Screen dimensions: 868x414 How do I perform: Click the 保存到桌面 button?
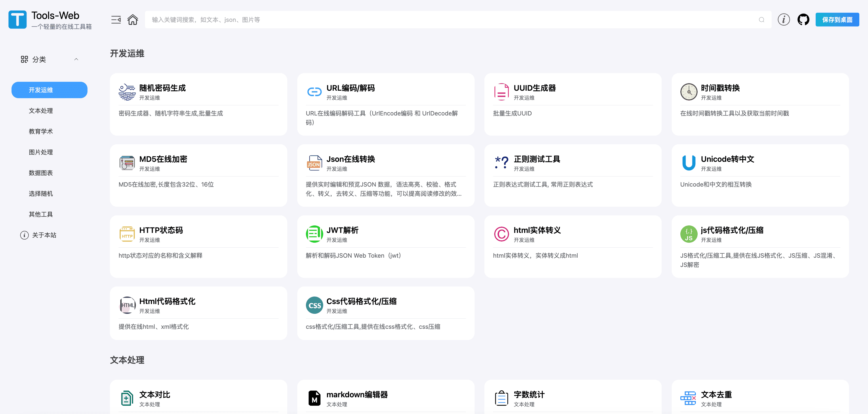[x=837, y=20]
